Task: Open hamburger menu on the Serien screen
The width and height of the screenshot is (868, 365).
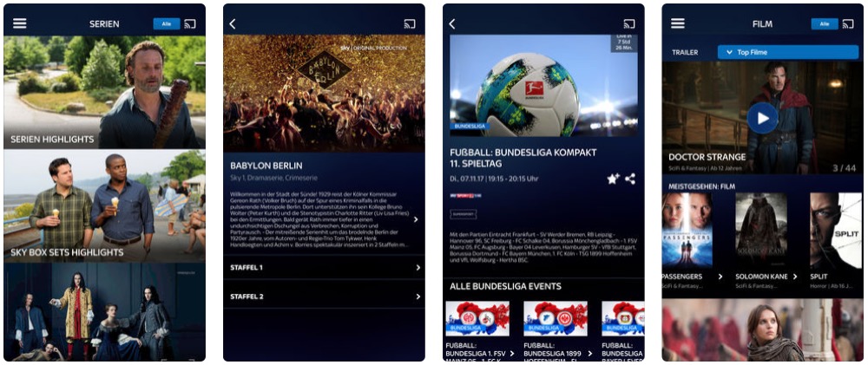Action: pos(20,23)
